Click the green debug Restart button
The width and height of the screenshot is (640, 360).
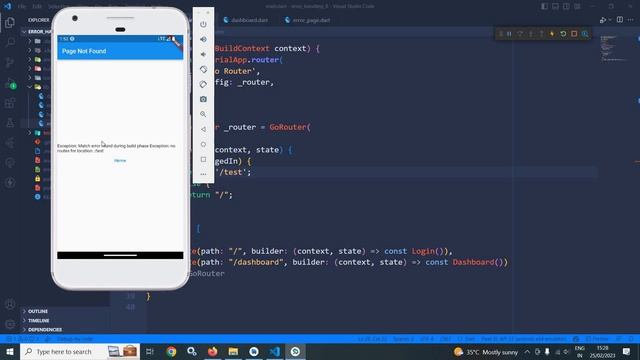coord(563,34)
